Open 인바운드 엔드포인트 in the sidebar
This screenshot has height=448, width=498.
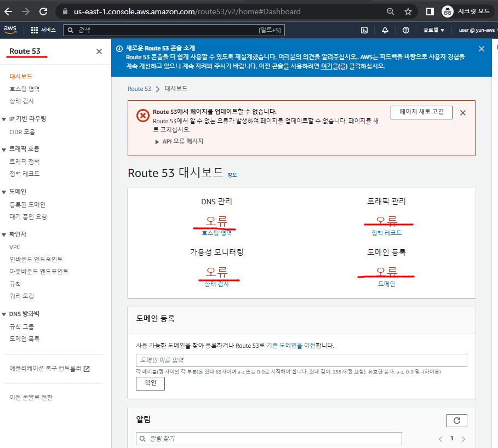(36, 259)
